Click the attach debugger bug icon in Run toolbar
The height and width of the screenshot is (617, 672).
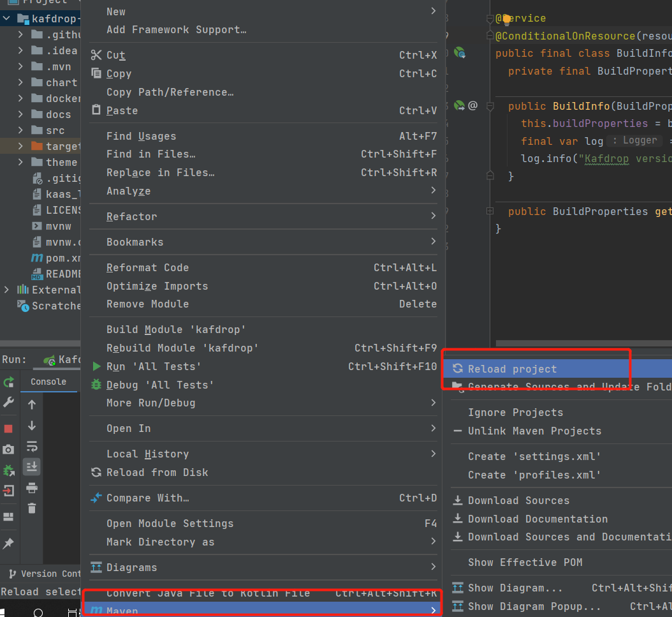(8, 470)
